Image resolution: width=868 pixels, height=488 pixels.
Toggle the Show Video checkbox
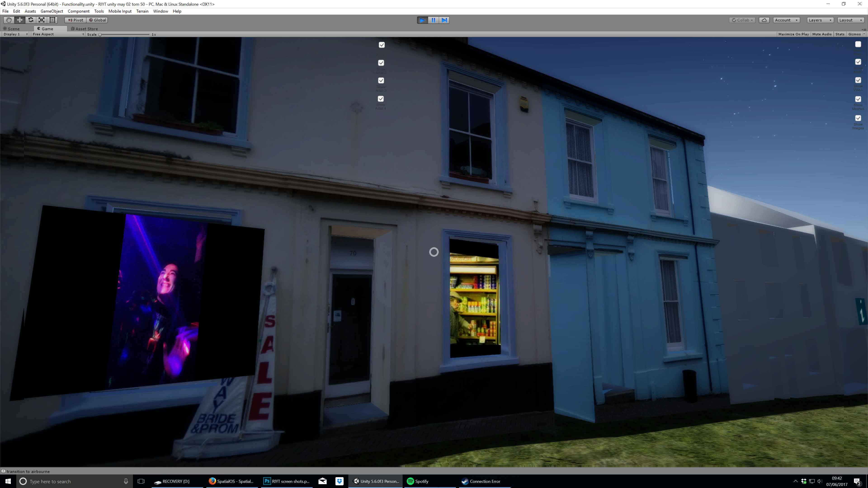[x=858, y=80]
